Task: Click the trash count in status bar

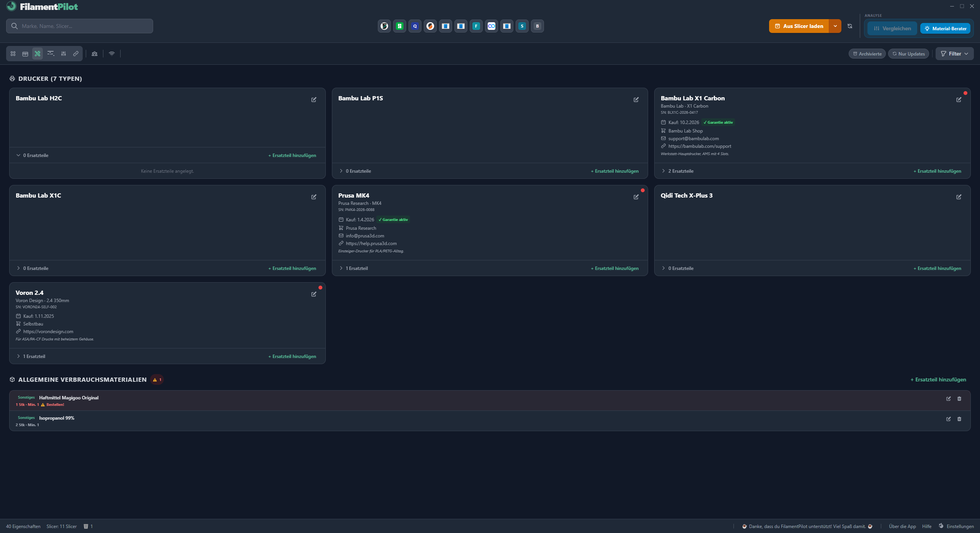Action: click(x=88, y=526)
